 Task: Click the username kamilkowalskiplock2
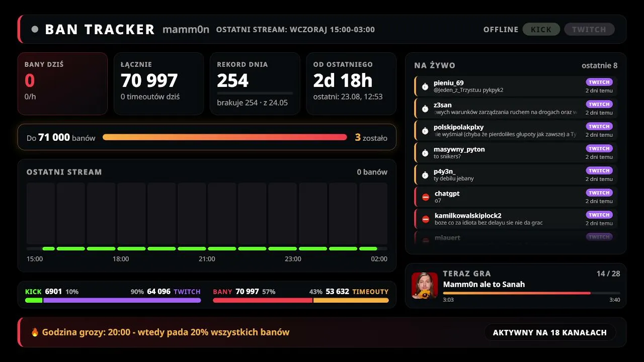(x=468, y=216)
